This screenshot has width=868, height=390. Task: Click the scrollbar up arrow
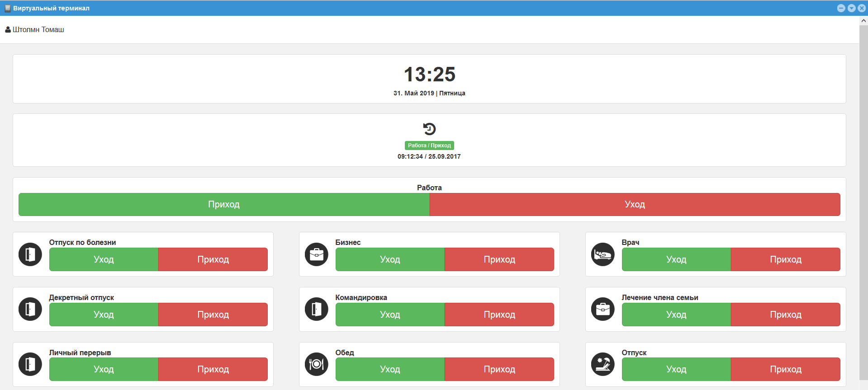click(863, 20)
